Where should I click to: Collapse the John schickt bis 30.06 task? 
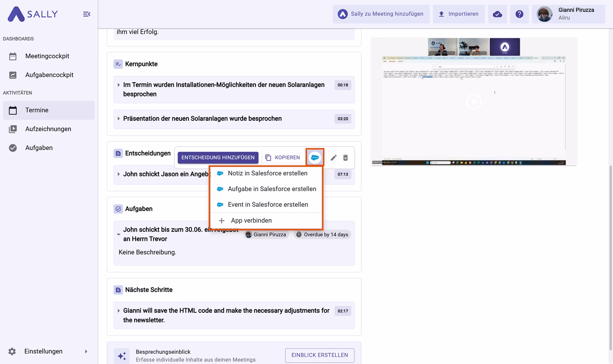click(118, 234)
